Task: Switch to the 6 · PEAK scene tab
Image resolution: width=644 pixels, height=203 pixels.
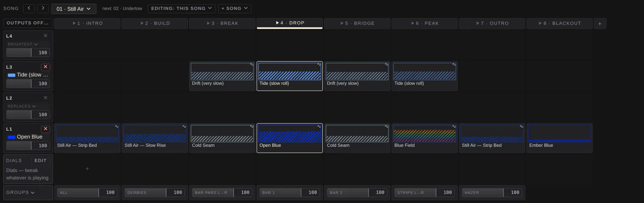Action: (425, 23)
